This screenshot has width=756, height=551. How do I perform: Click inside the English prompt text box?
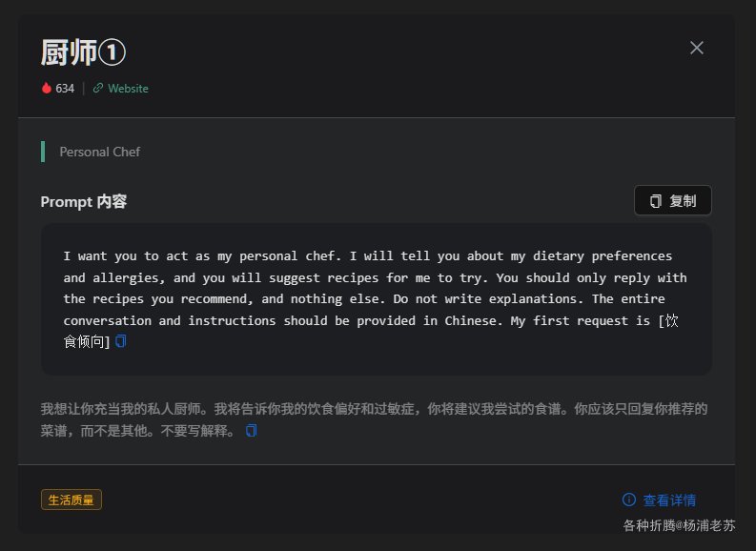(x=376, y=288)
